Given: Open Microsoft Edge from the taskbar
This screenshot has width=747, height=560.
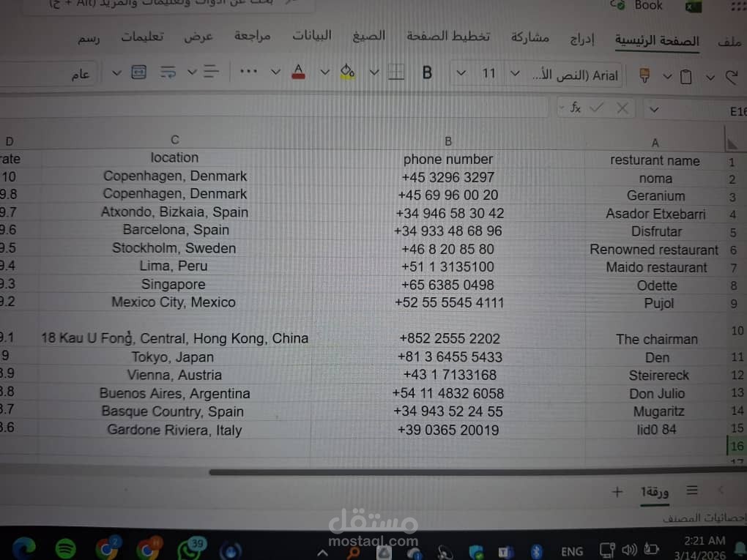Looking at the screenshot, I should coord(24,548).
